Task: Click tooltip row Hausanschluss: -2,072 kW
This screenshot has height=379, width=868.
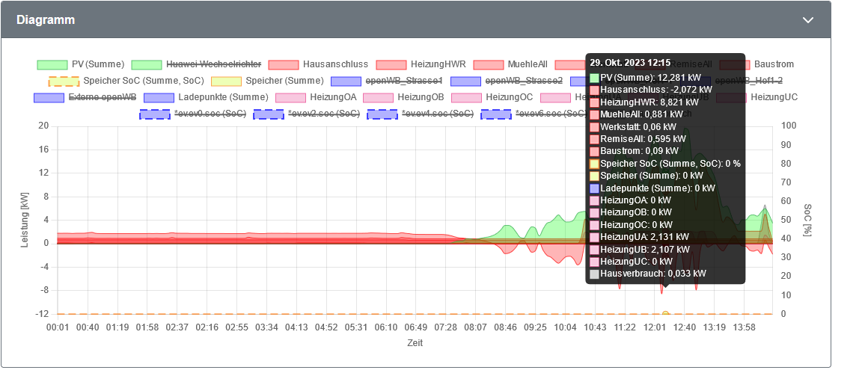Action: (x=651, y=89)
